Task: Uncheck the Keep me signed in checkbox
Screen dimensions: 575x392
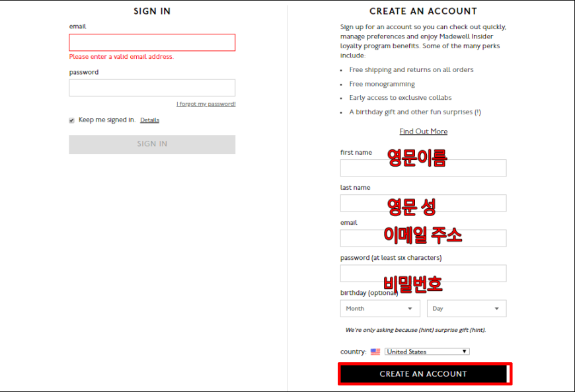Action: click(71, 120)
